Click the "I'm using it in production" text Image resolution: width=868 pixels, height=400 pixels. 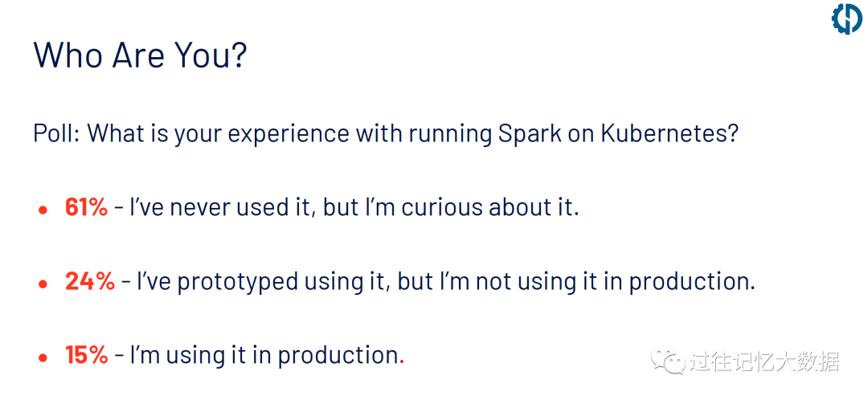coord(264,355)
